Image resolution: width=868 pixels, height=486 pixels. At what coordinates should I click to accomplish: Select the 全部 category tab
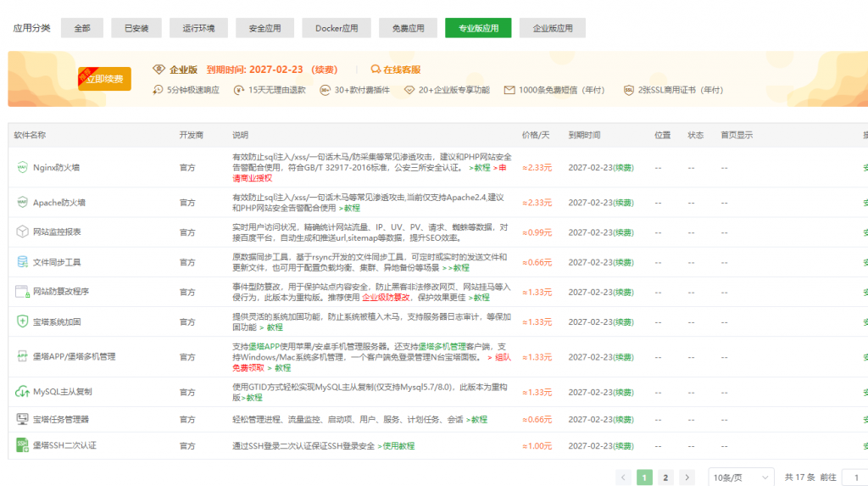pyautogui.click(x=82, y=28)
